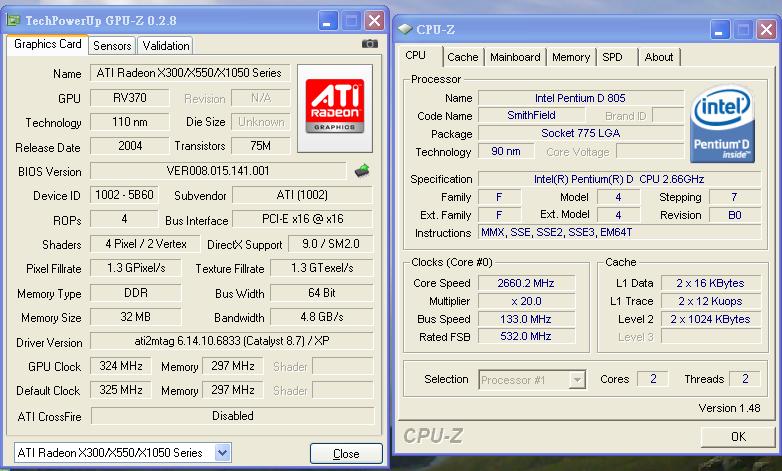
Task: Click the green BIOS save chip icon
Action: pos(362,171)
